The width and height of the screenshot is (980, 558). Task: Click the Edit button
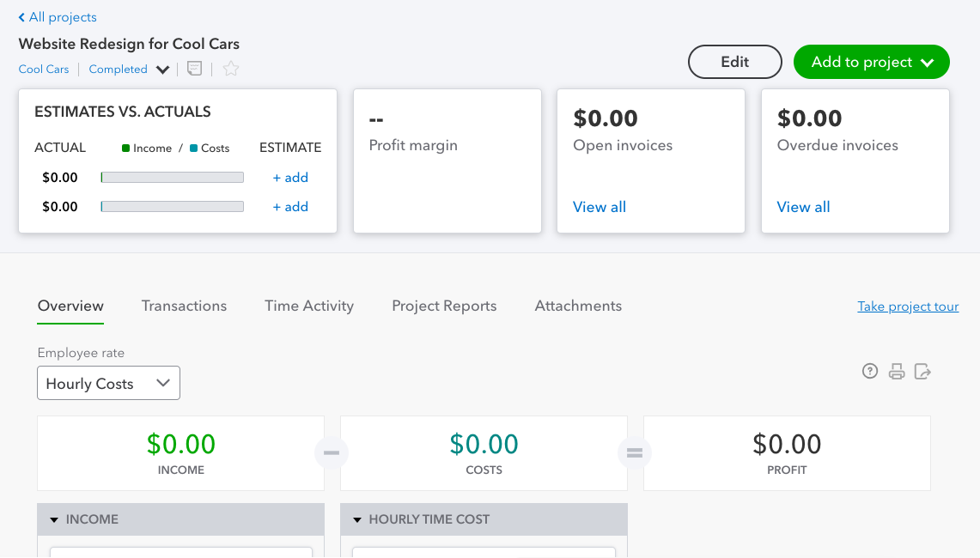pyautogui.click(x=734, y=62)
